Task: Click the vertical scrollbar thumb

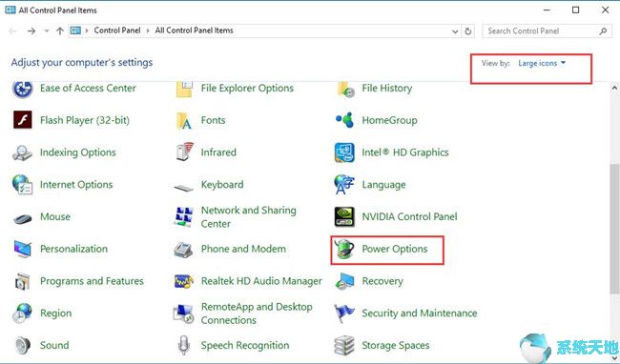Action: coord(614,230)
